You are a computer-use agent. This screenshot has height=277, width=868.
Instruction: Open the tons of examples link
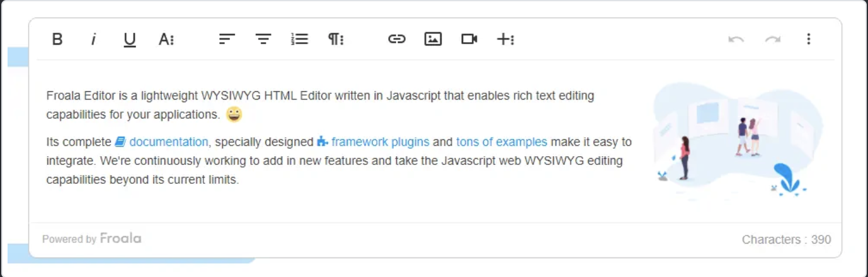(502, 142)
